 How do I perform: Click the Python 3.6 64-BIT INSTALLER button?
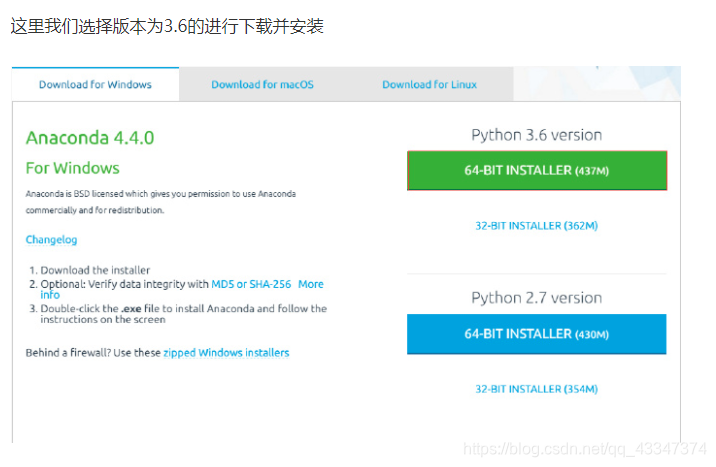[537, 170]
